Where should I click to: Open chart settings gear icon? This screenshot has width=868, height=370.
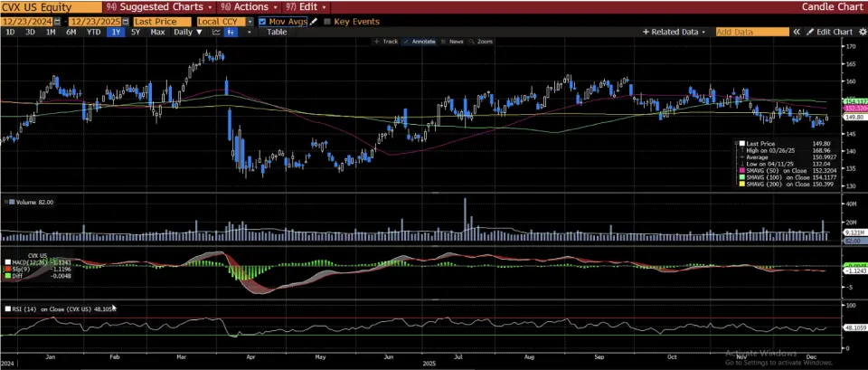pyautogui.click(x=861, y=32)
